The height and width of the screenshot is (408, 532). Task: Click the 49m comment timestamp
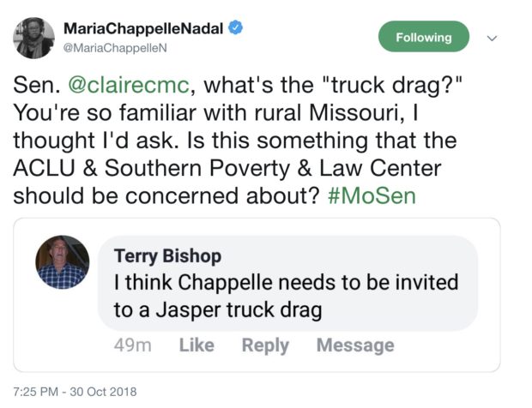tap(132, 345)
